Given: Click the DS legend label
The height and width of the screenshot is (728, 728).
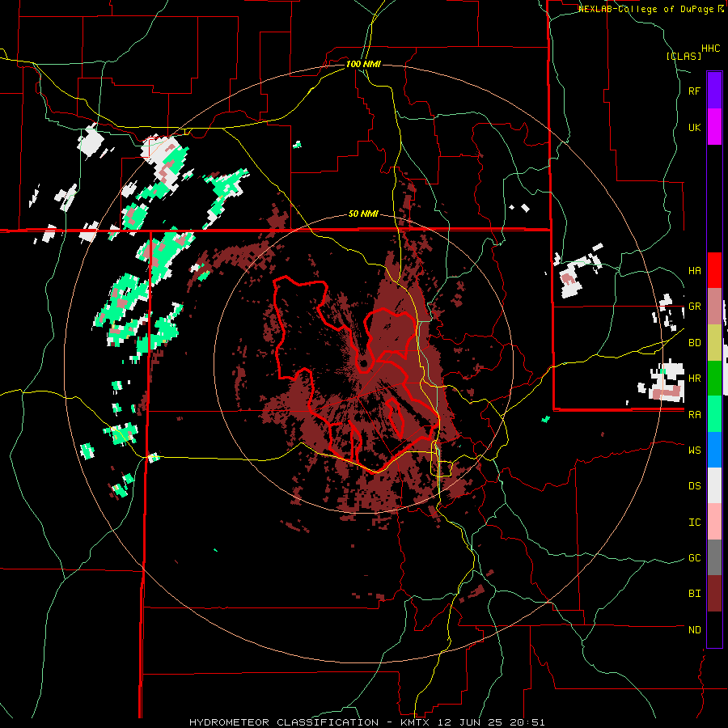Looking at the screenshot, I should coord(694,486).
